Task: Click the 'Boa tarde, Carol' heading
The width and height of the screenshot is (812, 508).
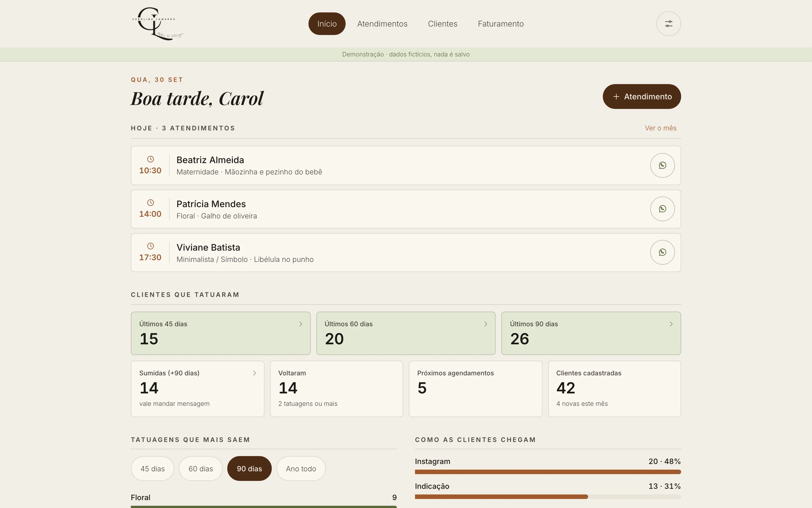Action: (x=197, y=99)
